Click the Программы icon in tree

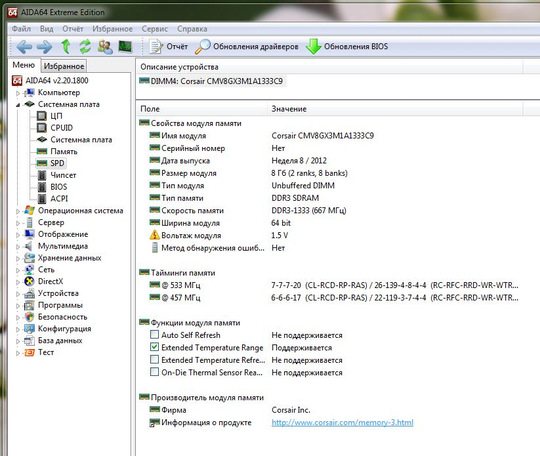pyautogui.click(x=29, y=305)
